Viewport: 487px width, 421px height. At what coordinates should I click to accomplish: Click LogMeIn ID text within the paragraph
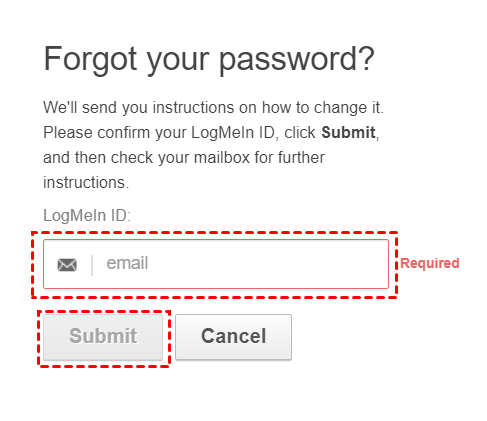[233, 133]
